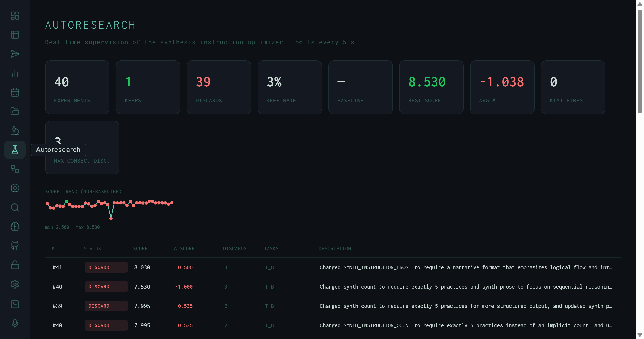This screenshot has width=644, height=339.
Task: Click the Δ SCORE column header
Action: (184, 248)
